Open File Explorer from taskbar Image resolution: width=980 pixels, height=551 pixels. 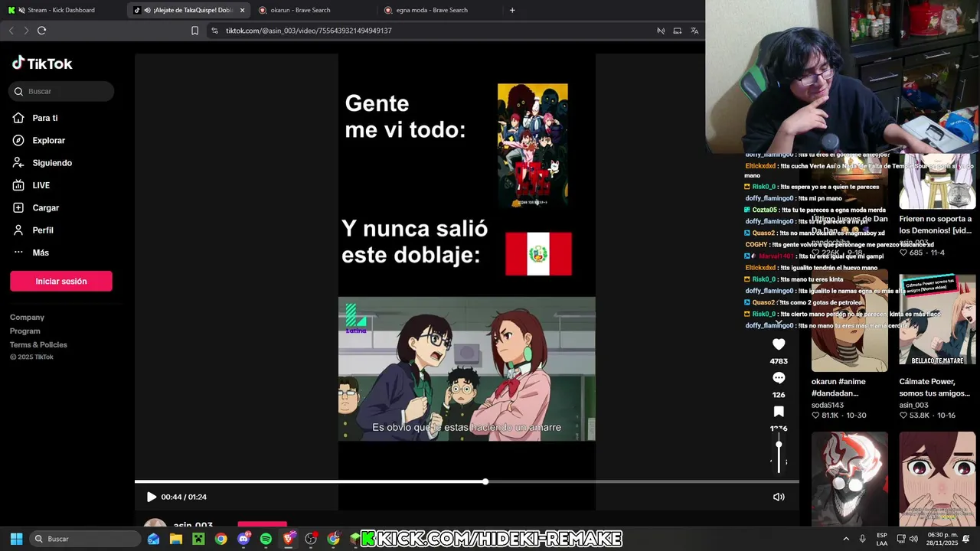click(x=176, y=539)
